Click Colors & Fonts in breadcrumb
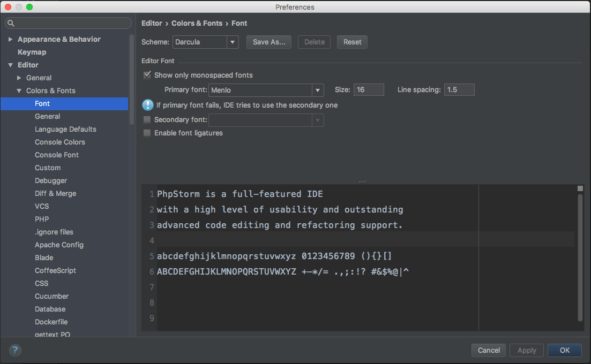Image resolution: width=591 pixels, height=364 pixels. (x=197, y=23)
